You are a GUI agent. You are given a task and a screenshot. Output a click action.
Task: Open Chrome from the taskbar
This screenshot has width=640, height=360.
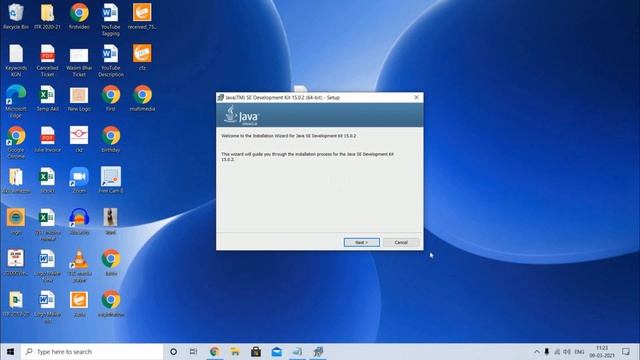click(215, 351)
